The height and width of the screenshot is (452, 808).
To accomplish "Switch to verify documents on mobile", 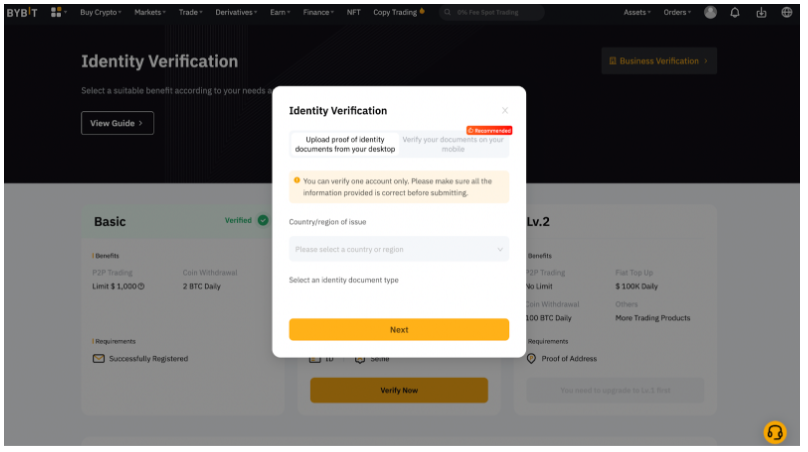I will pyautogui.click(x=453, y=144).
